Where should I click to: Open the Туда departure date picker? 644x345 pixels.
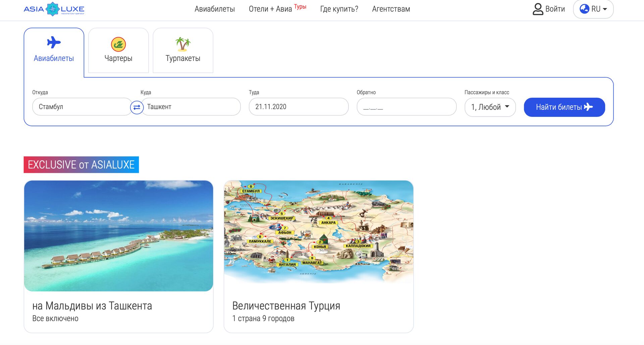coord(298,107)
